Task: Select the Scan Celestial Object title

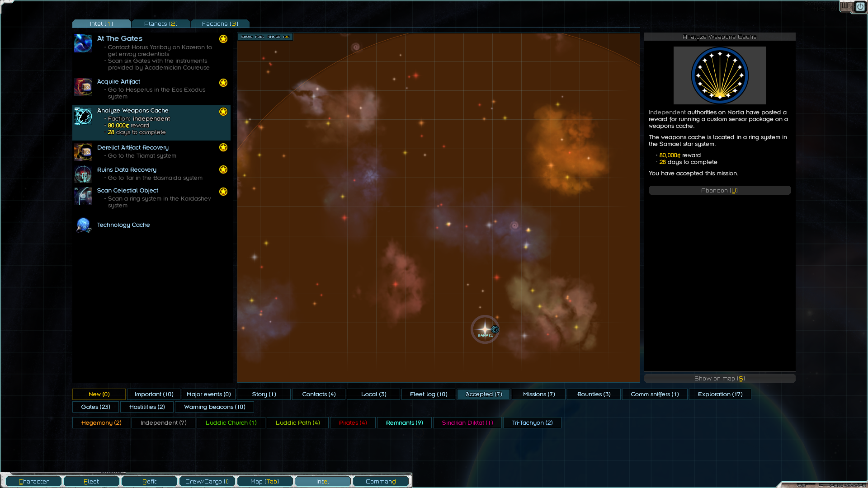Action: click(x=127, y=190)
